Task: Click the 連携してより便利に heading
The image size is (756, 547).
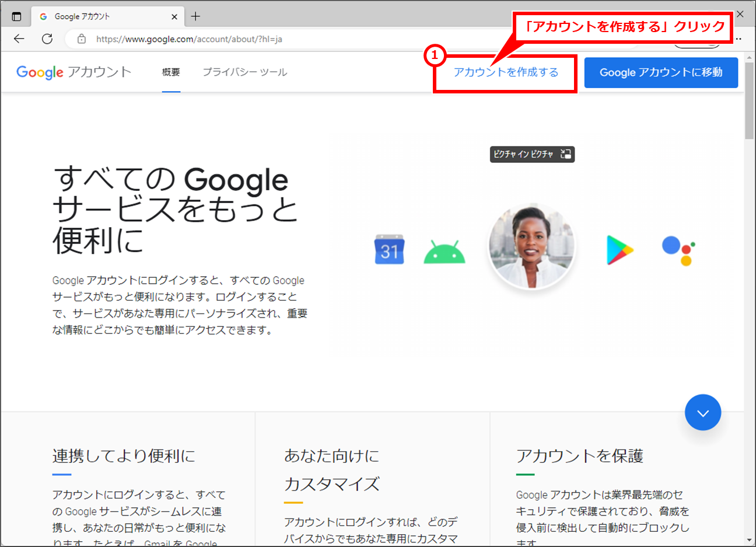Action: [124, 456]
